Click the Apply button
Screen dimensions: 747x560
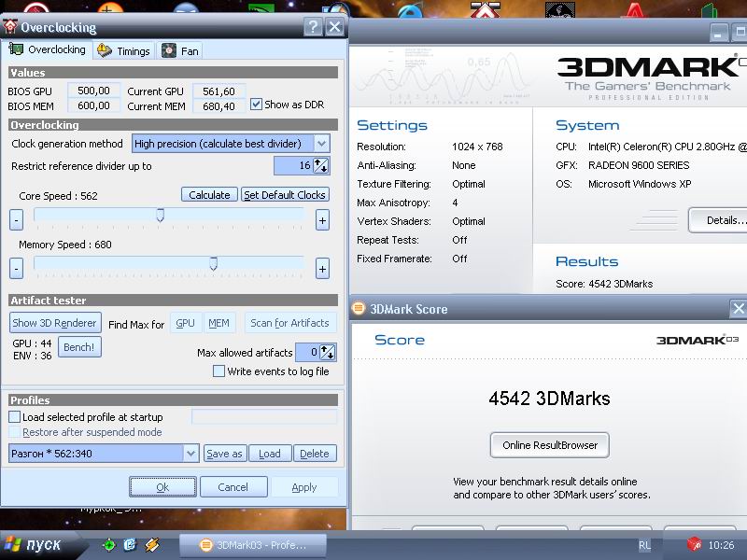point(304,487)
